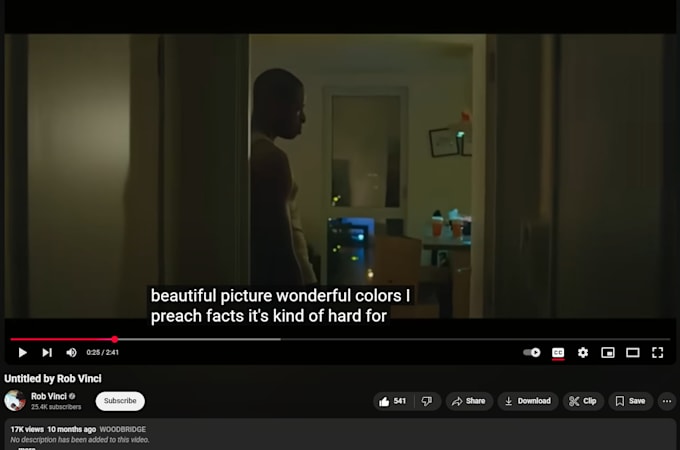This screenshot has width=680, height=450.
Task: Create a Clip of the video
Action: [583, 401]
